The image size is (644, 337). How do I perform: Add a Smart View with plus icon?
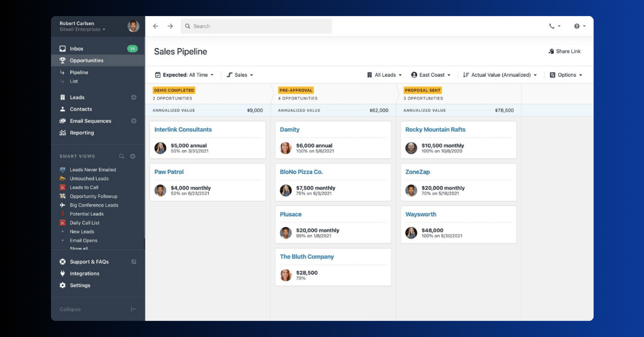tap(133, 156)
